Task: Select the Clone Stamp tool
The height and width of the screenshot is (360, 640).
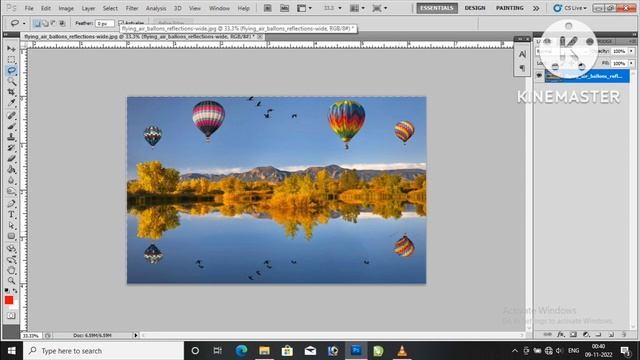Action: [11, 137]
